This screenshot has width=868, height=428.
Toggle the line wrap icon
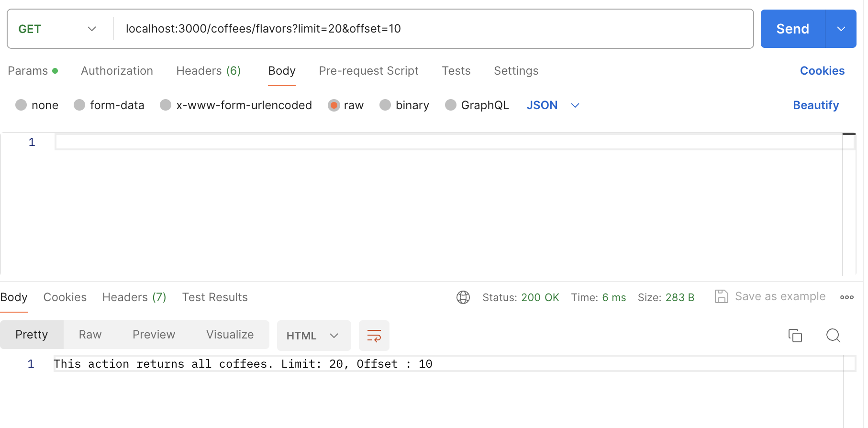click(374, 336)
